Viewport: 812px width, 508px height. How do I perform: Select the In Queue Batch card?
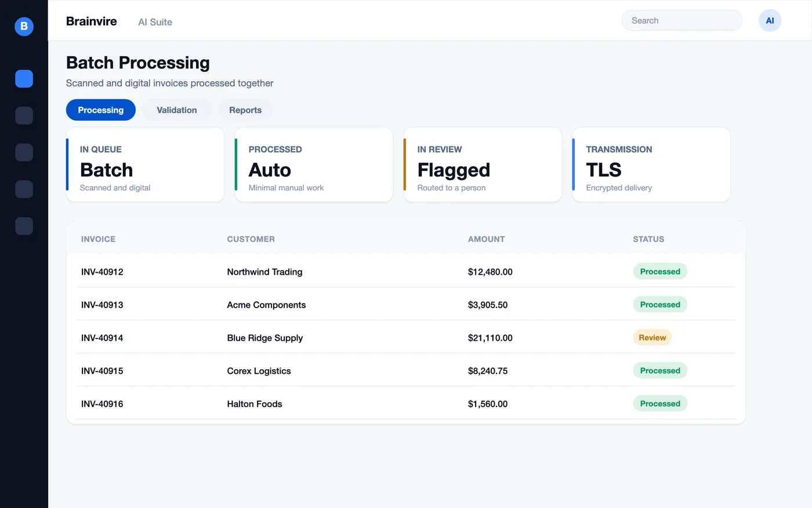click(x=145, y=165)
